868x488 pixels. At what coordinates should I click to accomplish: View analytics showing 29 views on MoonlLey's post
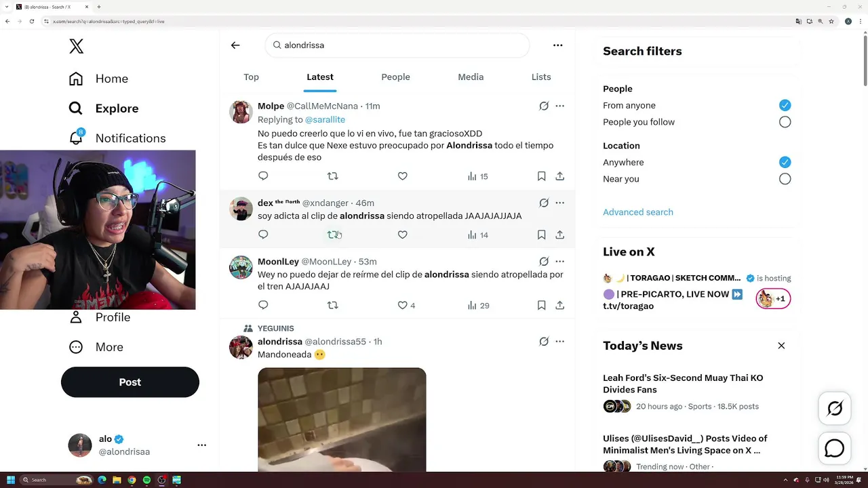pyautogui.click(x=478, y=305)
